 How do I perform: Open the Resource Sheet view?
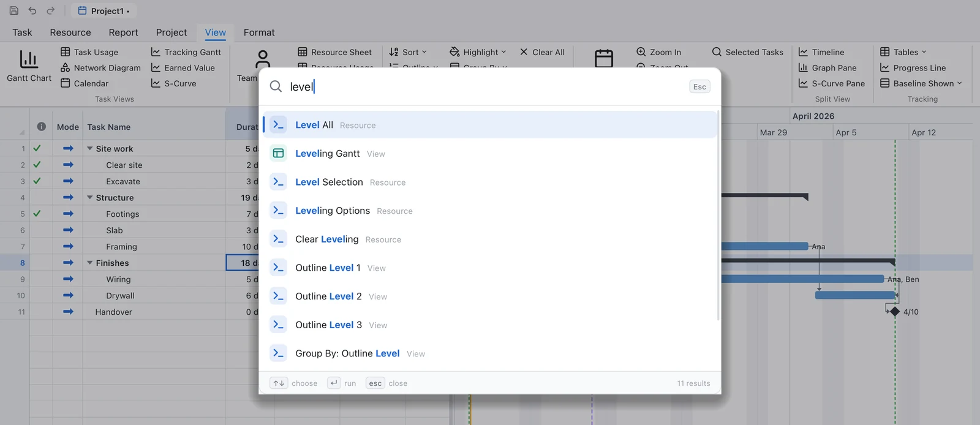[x=335, y=52]
